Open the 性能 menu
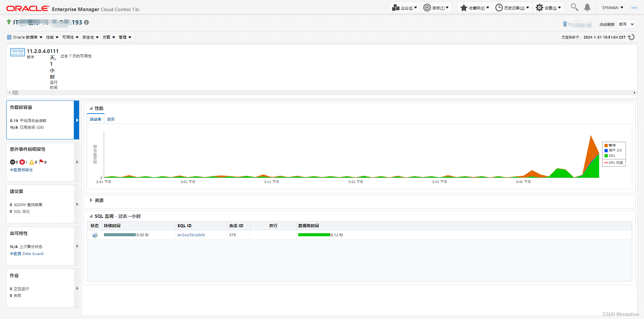Screen dimensions: 644x319 click(x=52, y=37)
